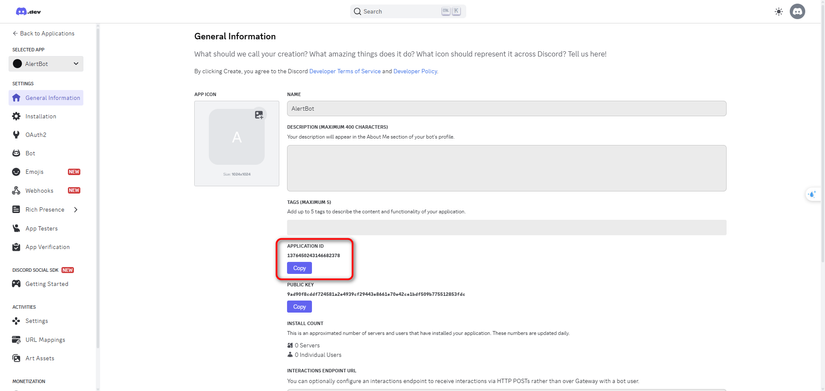Click the Webhooks icon in sidebar
This screenshot has width=825, height=391.
pos(16,191)
